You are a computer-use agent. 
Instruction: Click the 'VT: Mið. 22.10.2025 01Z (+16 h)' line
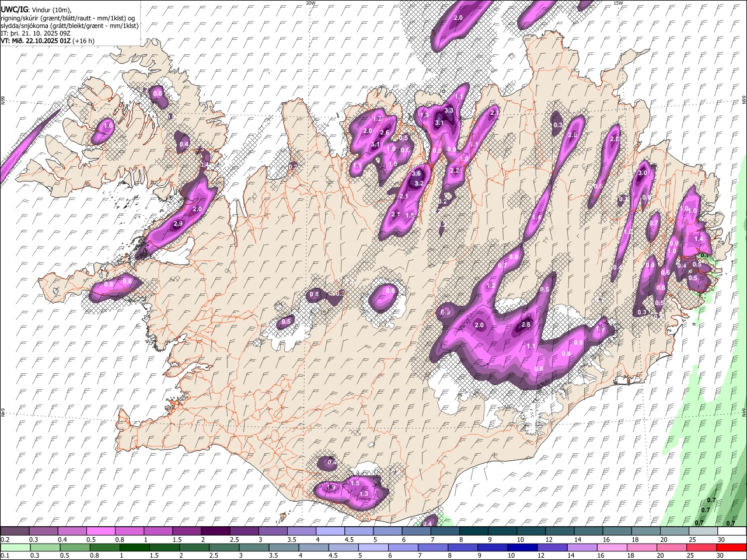click(48, 41)
